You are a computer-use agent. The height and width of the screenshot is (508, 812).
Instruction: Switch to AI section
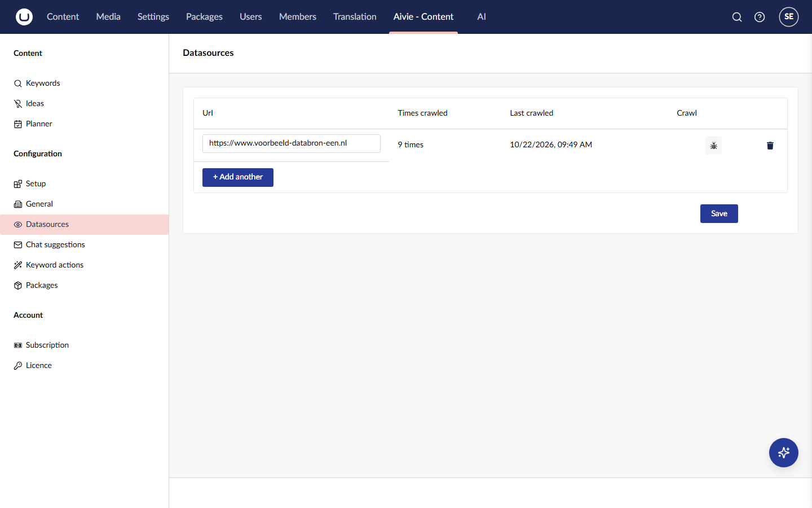[x=482, y=17]
